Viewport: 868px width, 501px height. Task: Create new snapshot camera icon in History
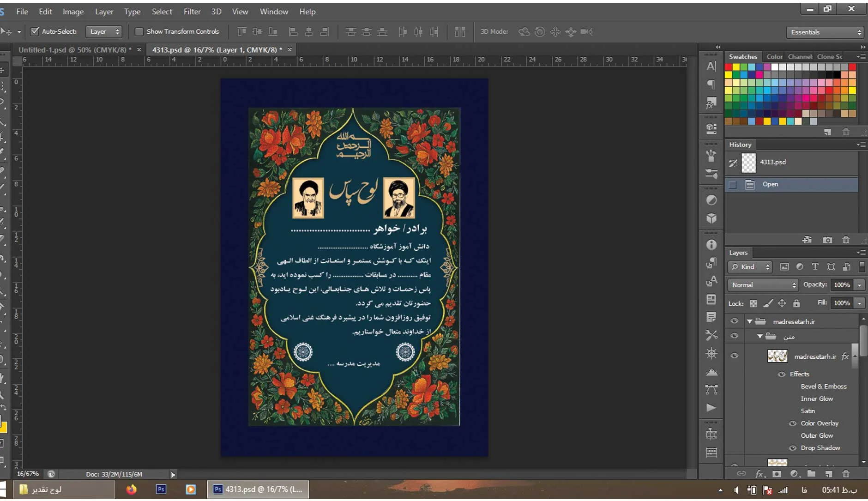pyautogui.click(x=827, y=240)
